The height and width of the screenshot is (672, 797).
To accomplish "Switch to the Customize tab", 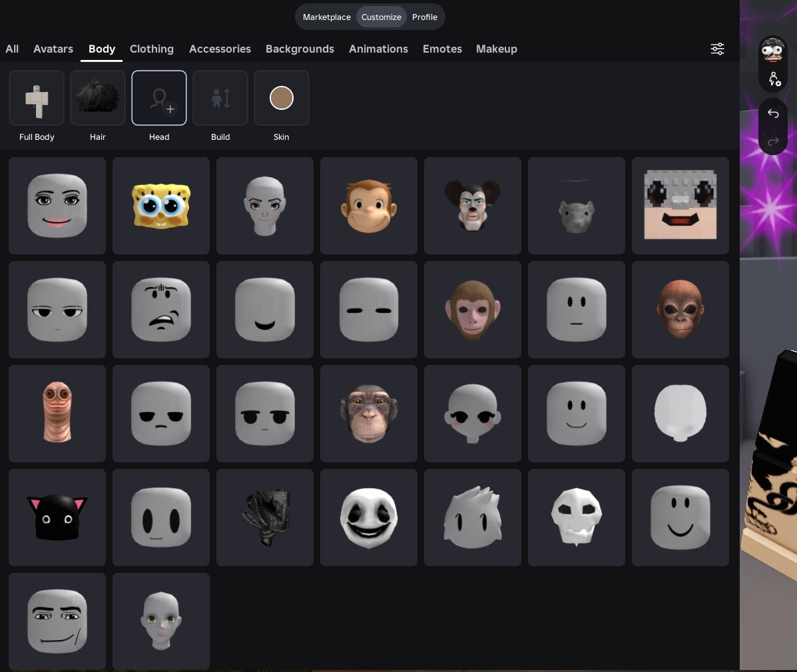I will click(382, 17).
